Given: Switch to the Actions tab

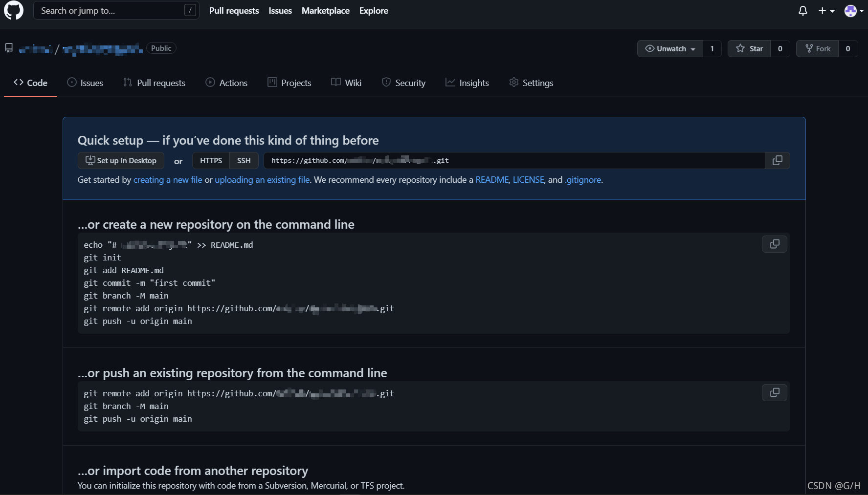Looking at the screenshot, I should click(x=226, y=83).
